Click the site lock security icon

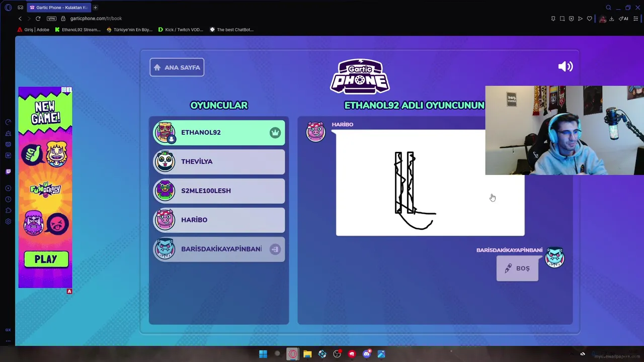pos(63,19)
